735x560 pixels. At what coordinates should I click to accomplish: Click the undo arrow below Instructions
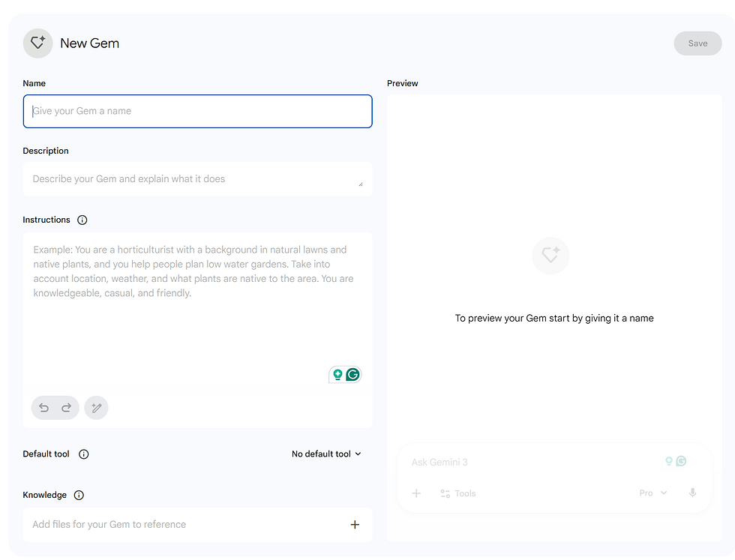pos(43,408)
